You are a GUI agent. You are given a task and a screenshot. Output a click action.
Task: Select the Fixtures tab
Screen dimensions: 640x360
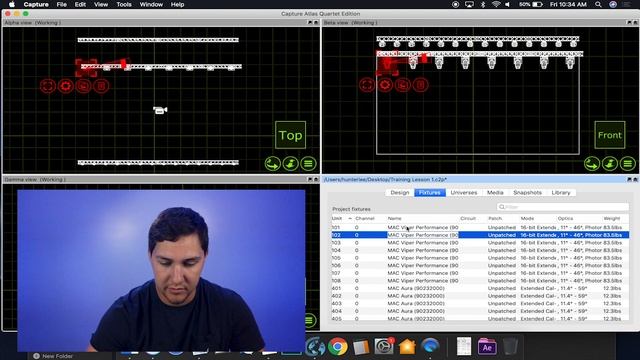point(430,192)
